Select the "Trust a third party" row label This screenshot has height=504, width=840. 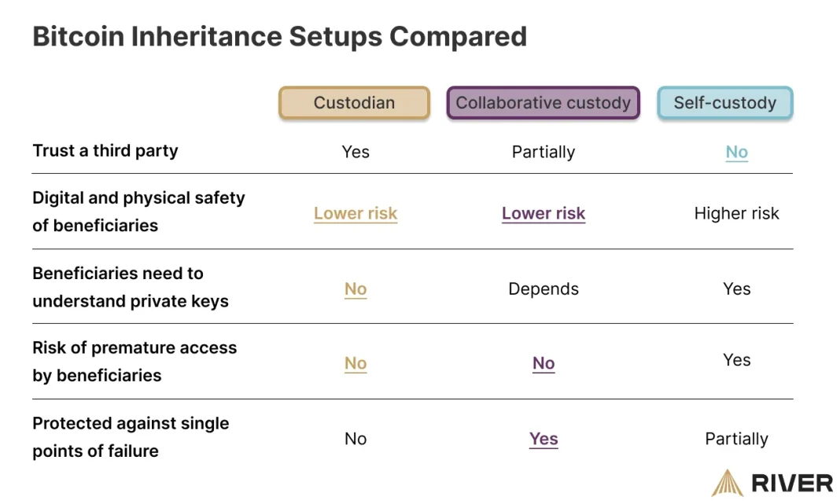point(105,150)
